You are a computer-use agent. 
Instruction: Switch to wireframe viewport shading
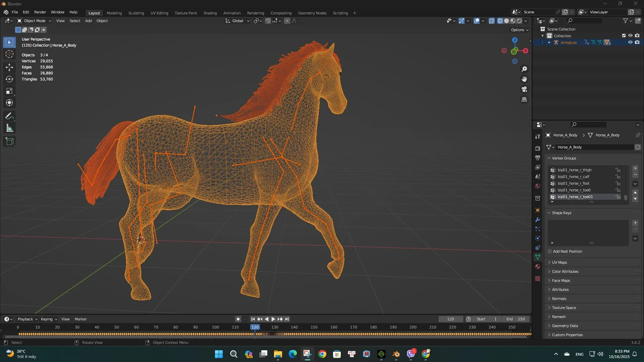click(x=500, y=21)
